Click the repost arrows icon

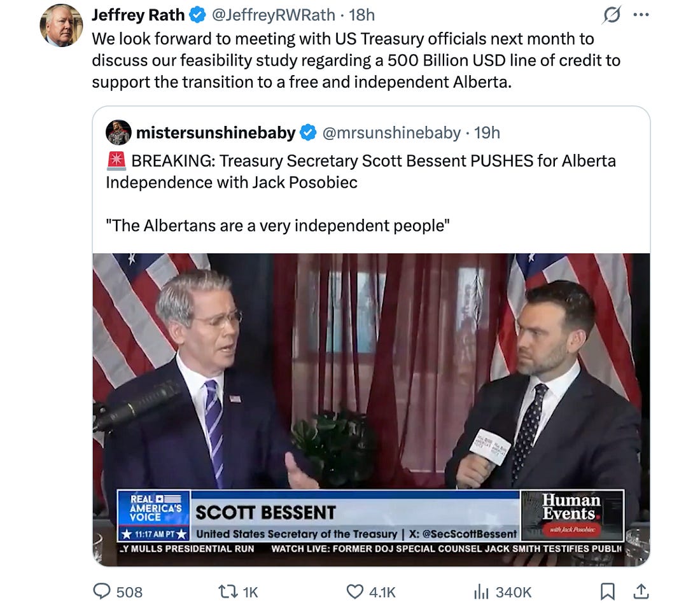tap(227, 592)
